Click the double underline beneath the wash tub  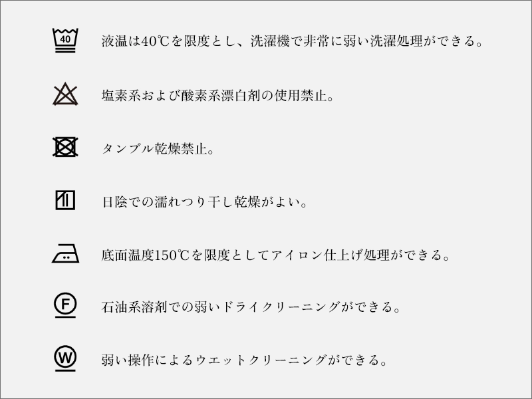tap(65, 51)
